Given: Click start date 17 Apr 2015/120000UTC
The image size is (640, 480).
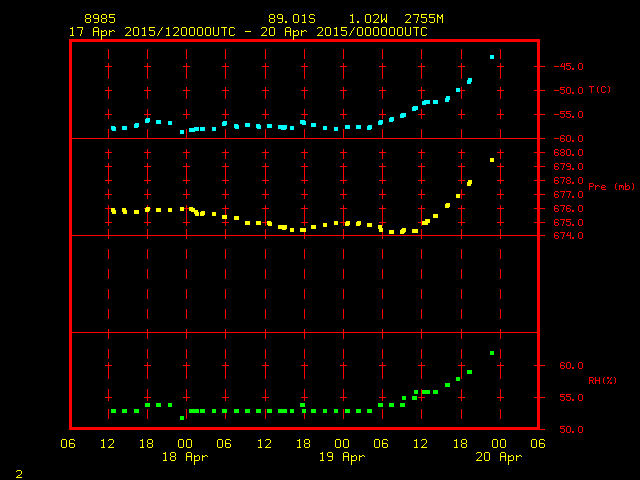Looking at the screenshot, I should click(x=152, y=32).
